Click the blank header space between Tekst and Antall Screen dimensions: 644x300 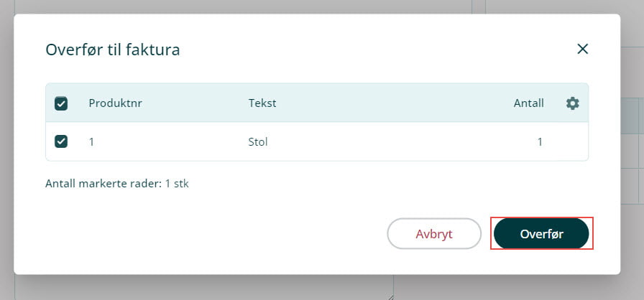click(x=388, y=103)
